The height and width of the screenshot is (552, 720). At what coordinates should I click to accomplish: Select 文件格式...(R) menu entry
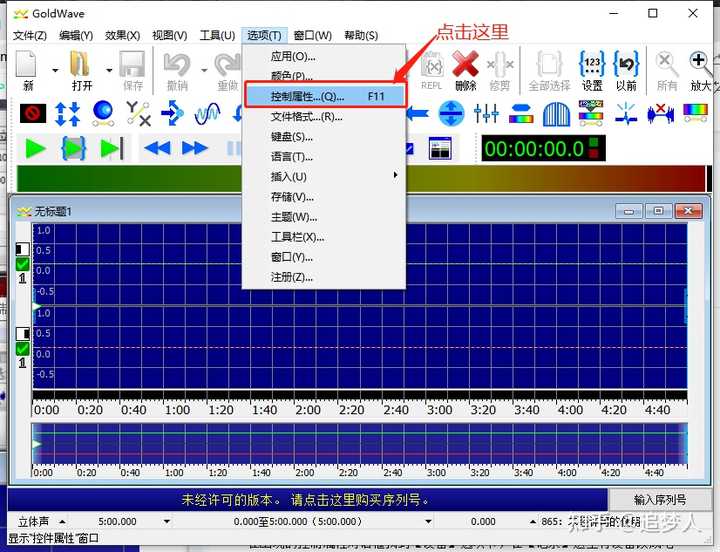[324, 117]
